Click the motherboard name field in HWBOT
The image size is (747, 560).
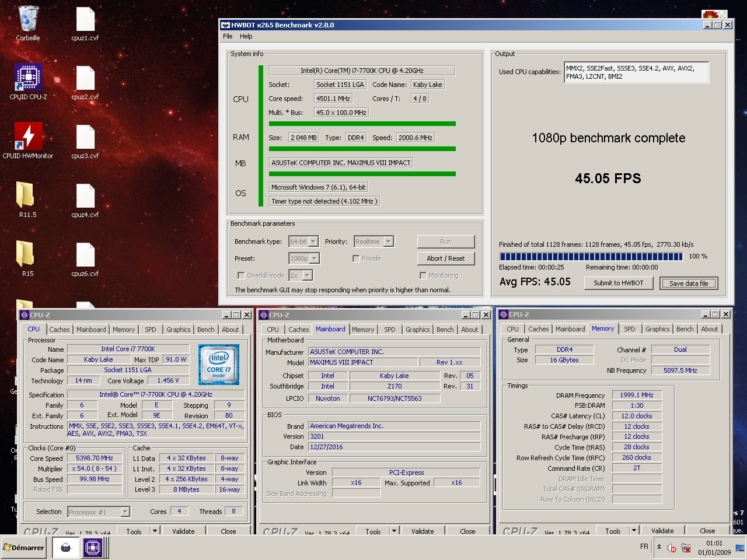tap(341, 163)
